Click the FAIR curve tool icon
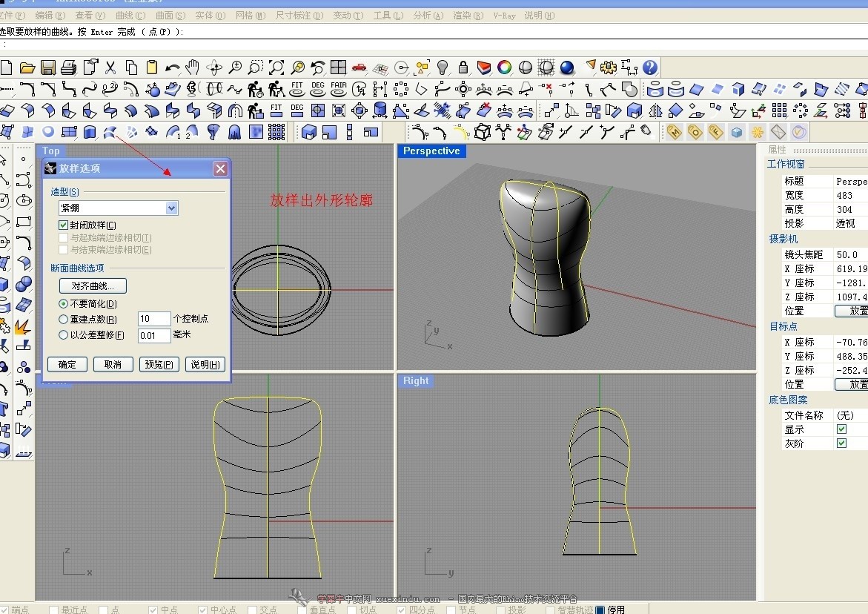Image resolution: width=868 pixels, height=614 pixels. [338, 89]
